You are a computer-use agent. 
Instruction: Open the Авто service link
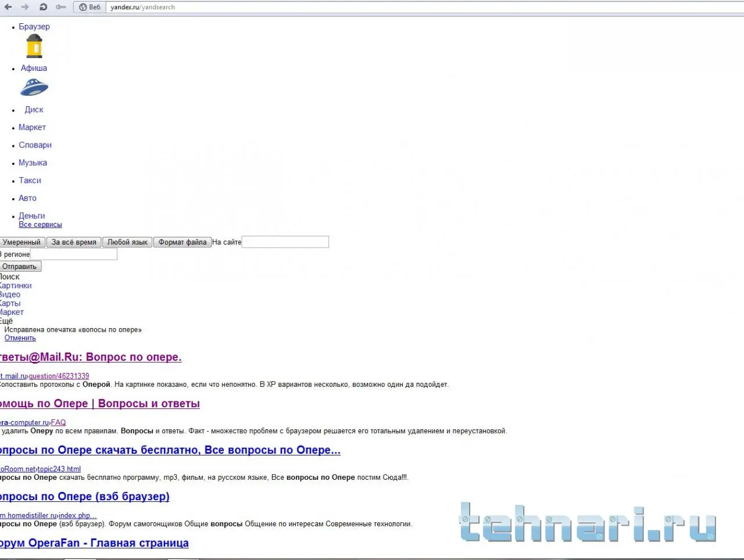tap(27, 198)
